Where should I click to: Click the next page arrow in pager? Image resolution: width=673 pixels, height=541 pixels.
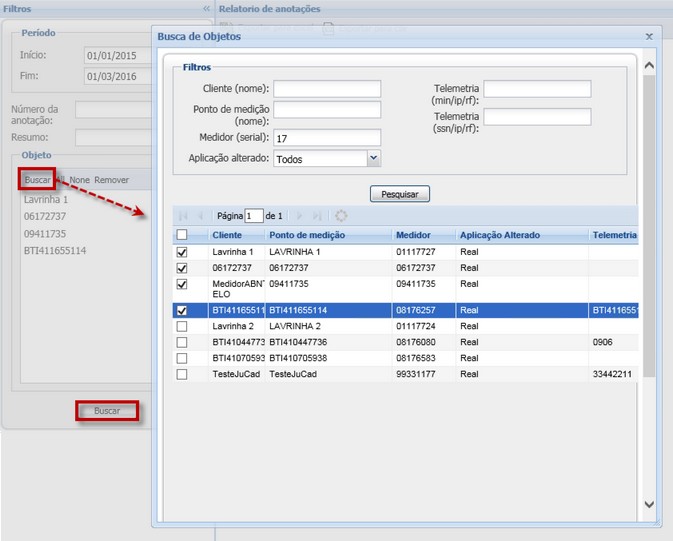(298, 215)
